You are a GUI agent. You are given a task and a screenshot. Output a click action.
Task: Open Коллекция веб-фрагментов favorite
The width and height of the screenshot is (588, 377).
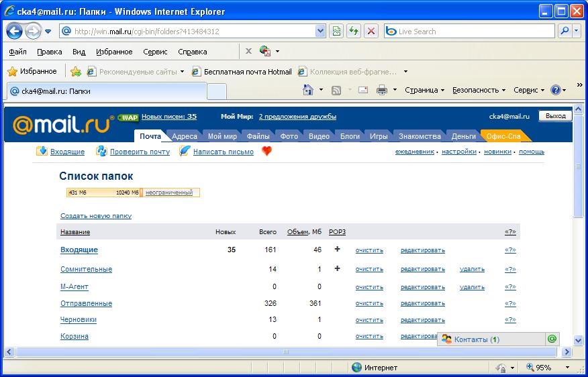coord(347,71)
